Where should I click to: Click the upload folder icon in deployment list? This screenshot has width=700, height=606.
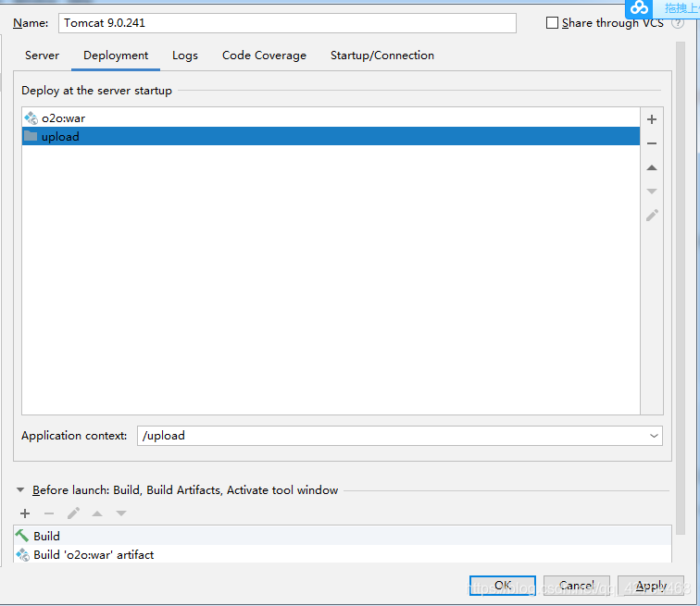tap(31, 136)
